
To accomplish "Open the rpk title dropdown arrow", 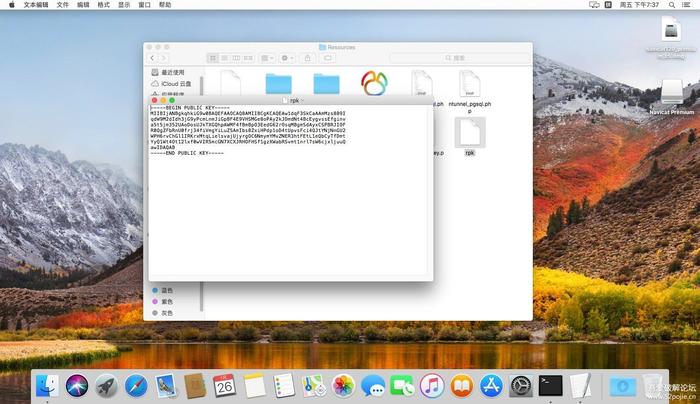I will tap(303, 100).
